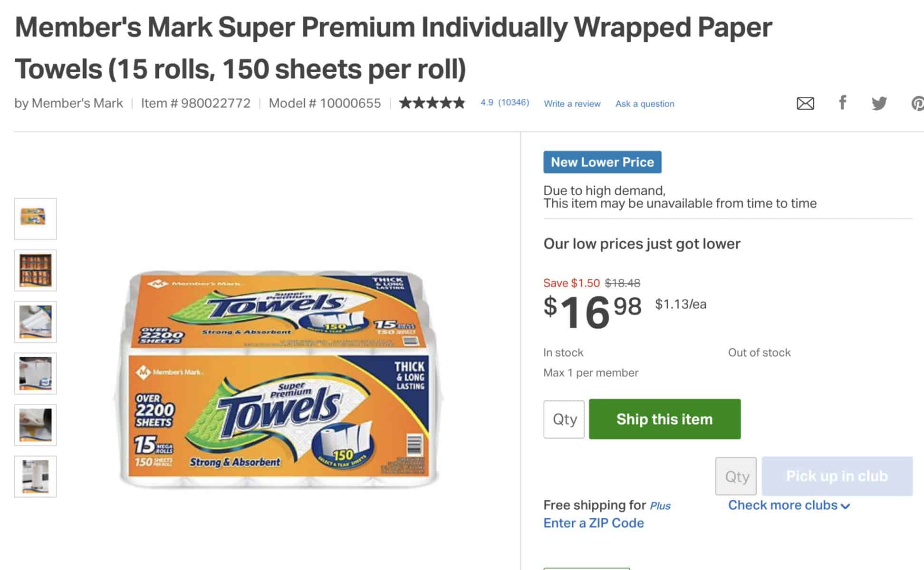Open the 10346 reviews count link
Screen dimensions: 924x570
tap(513, 103)
